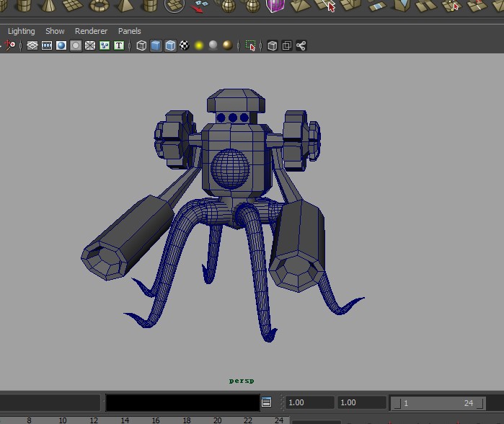Toggle Wireframe on Shaded icon
The width and height of the screenshot is (504, 424).
[x=170, y=45]
